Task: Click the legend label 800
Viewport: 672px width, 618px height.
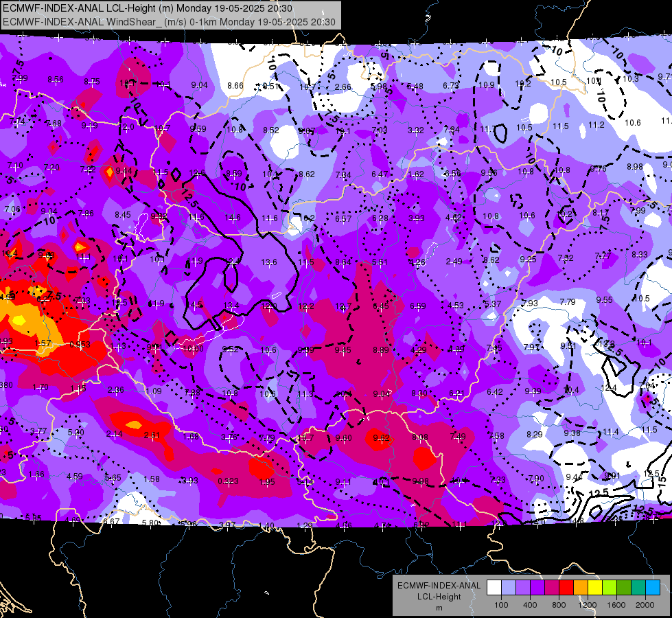Action: pos(559,605)
